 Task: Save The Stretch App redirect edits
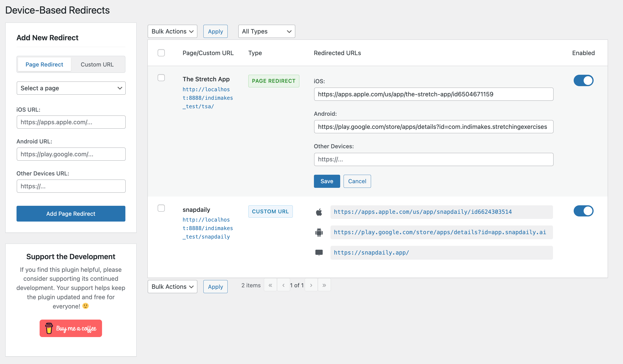(327, 181)
